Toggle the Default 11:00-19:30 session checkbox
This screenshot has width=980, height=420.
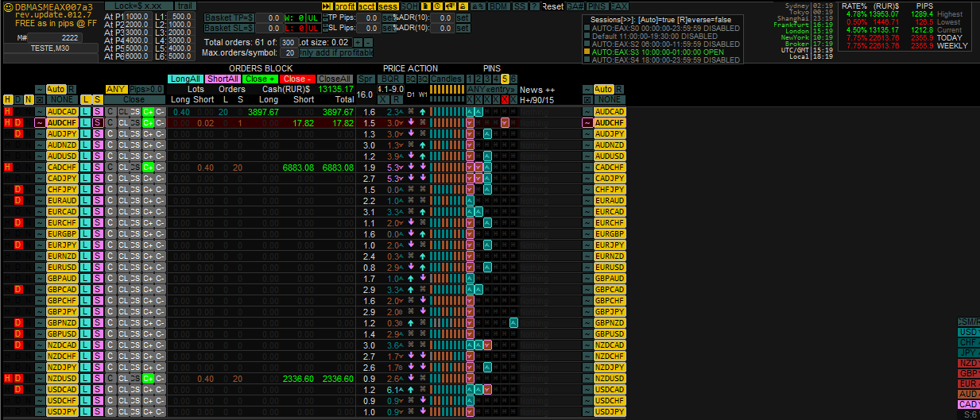(x=587, y=36)
